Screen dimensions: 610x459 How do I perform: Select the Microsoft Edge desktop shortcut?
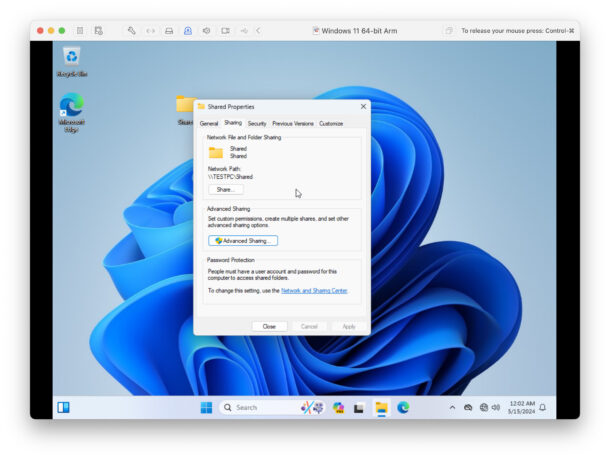[71, 110]
